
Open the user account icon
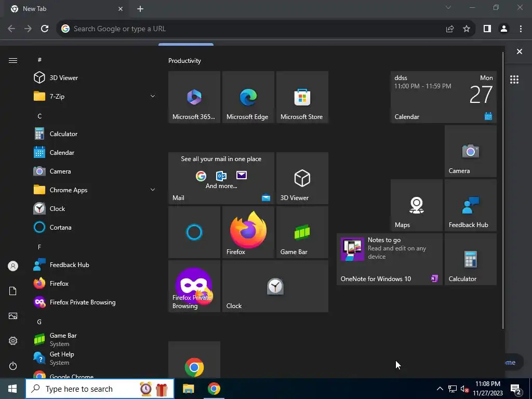pyautogui.click(x=13, y=266)
